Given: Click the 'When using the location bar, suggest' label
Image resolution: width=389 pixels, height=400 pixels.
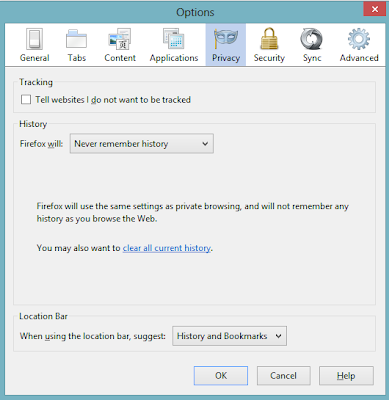Looking at the screenshot, I should (x=93, y=336).
